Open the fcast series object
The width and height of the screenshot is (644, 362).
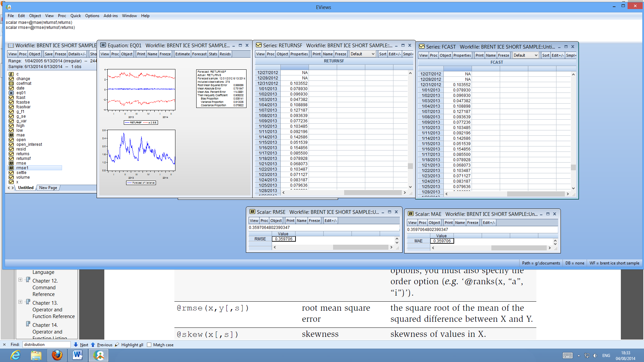click(20, 97)
